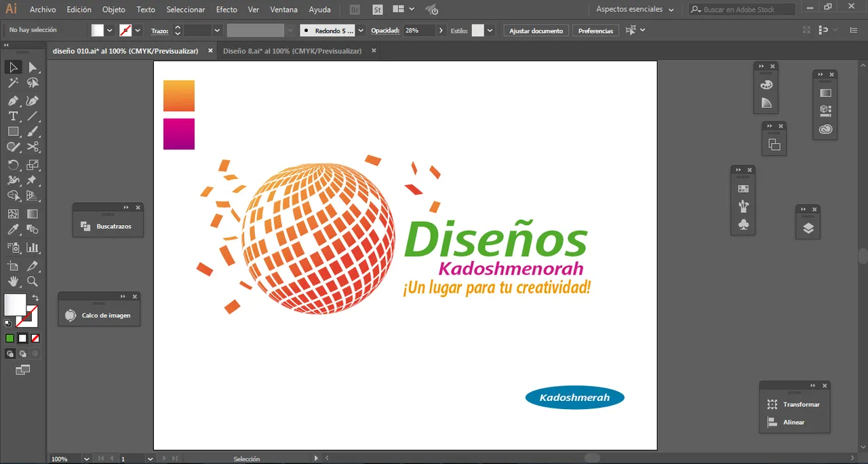
Task: Open the Color palette panel icon
Action: tap(766, 85)
